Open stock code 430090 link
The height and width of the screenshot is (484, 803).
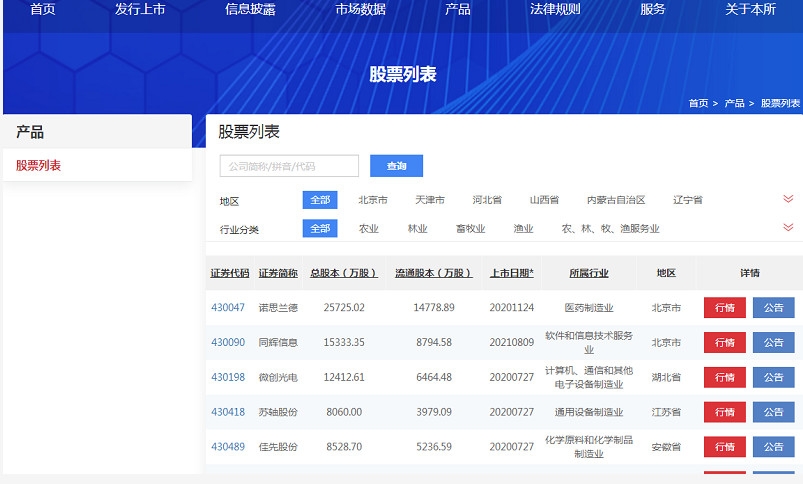pos(228,342)
